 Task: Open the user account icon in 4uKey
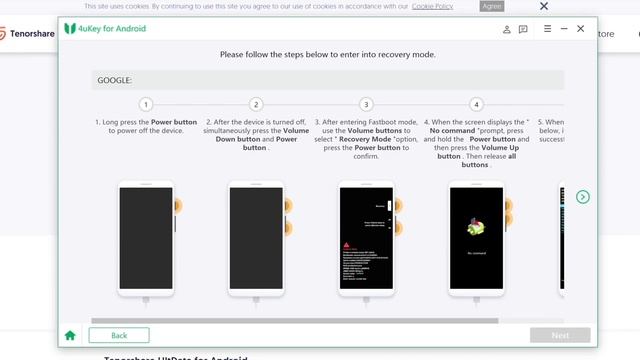[x=507, y=29]
